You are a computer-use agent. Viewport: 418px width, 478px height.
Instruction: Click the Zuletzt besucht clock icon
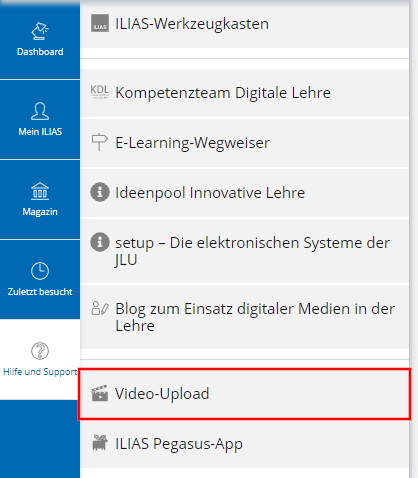[40, 271]
